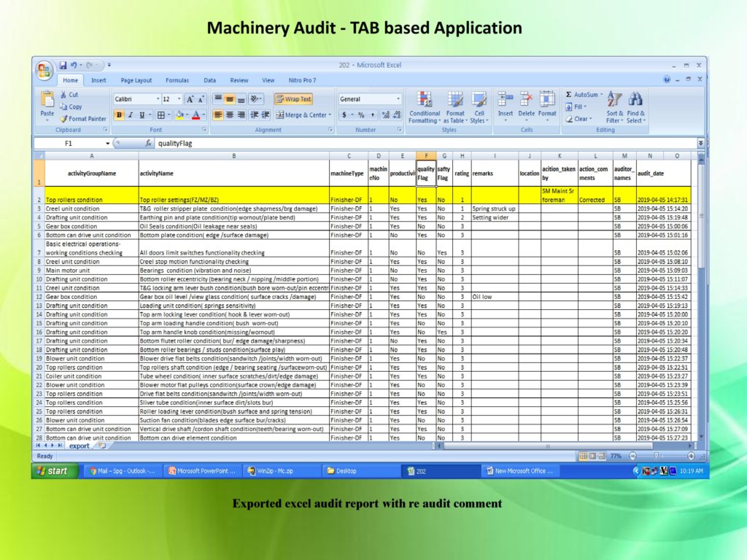This screenshot has width=747, height=560.
Task: Open the General number format dropdown
Action: (x=398, y=99)
